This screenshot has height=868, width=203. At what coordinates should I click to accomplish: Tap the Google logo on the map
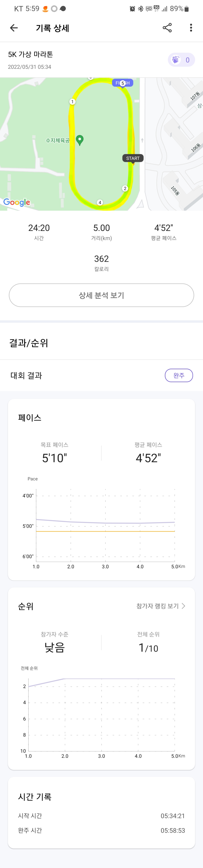pyautogui.click(x=17, y=202)
